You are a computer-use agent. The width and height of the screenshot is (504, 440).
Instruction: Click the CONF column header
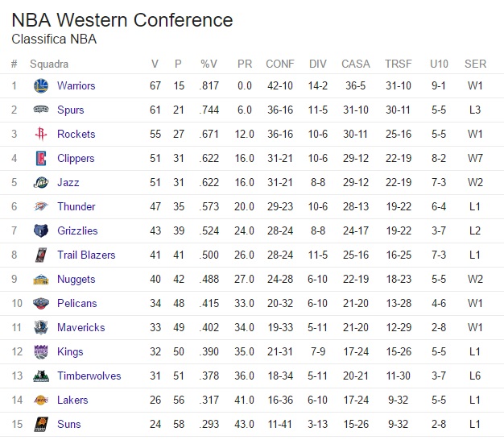tap(279, 64)
